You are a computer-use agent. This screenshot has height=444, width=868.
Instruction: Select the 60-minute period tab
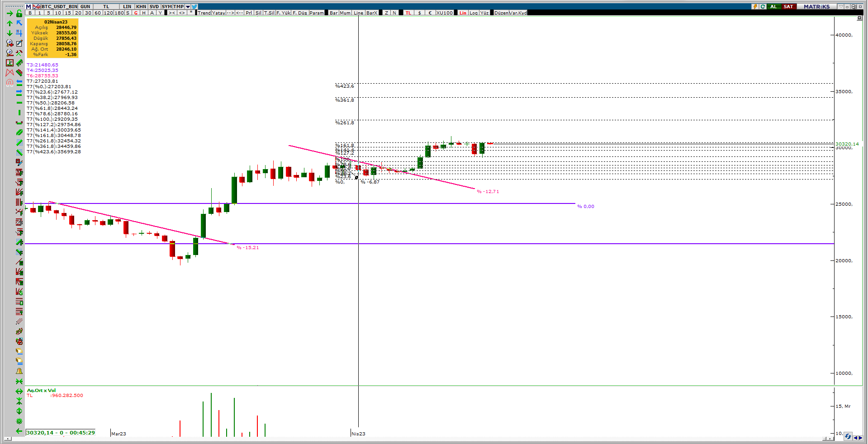tap(98, 13)
